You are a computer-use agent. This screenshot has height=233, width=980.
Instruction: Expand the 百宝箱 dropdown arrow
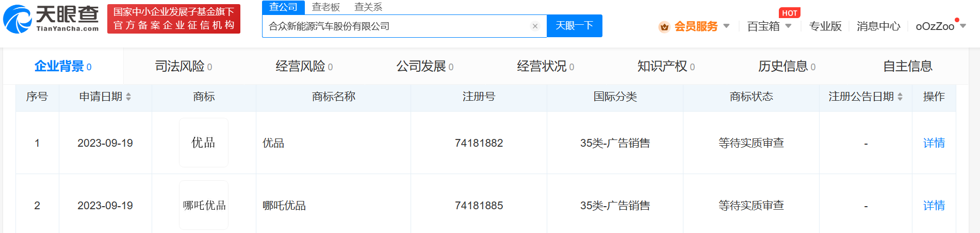(x=788, y=26)
